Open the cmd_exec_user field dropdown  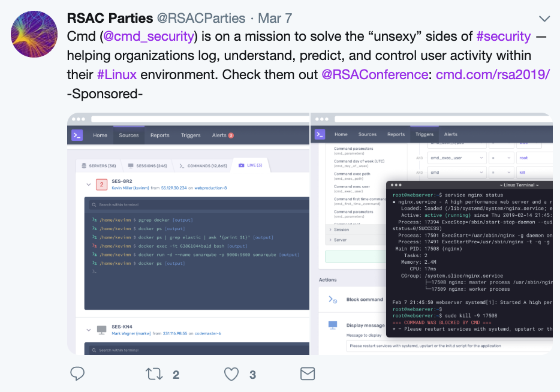(x=457, y=158)
